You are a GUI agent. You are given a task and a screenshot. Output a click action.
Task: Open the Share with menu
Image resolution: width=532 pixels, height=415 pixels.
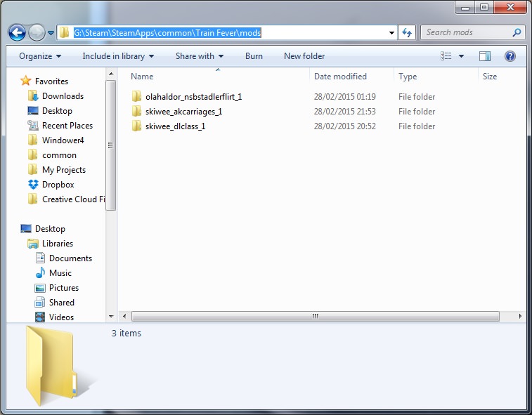pyautogui.click(x=200, y=56)
